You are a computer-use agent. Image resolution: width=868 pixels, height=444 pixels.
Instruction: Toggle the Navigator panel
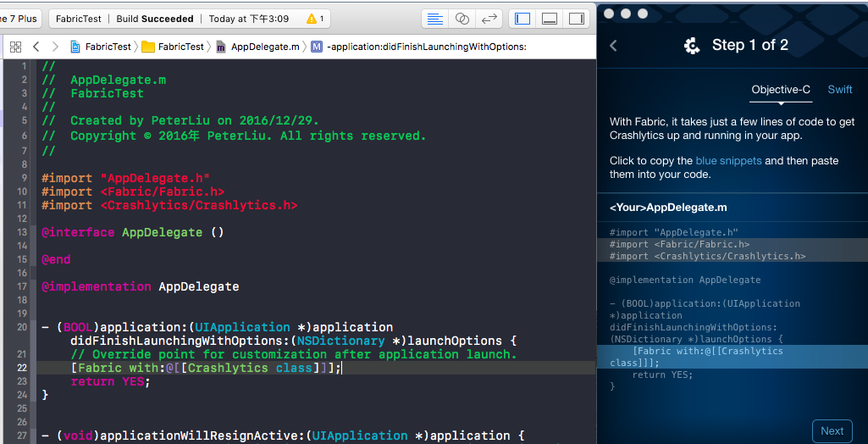(523, 19)
